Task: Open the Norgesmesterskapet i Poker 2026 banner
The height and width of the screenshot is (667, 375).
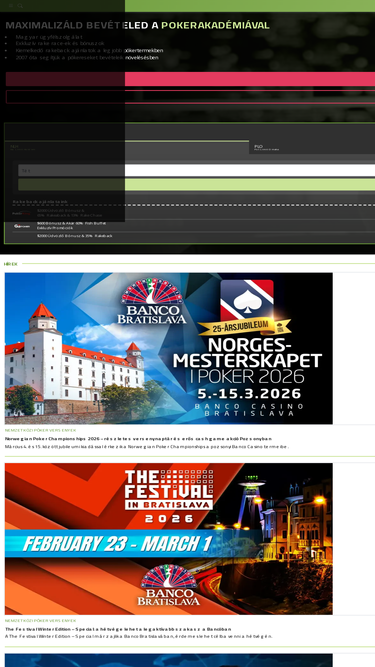Action: (169, 348)
